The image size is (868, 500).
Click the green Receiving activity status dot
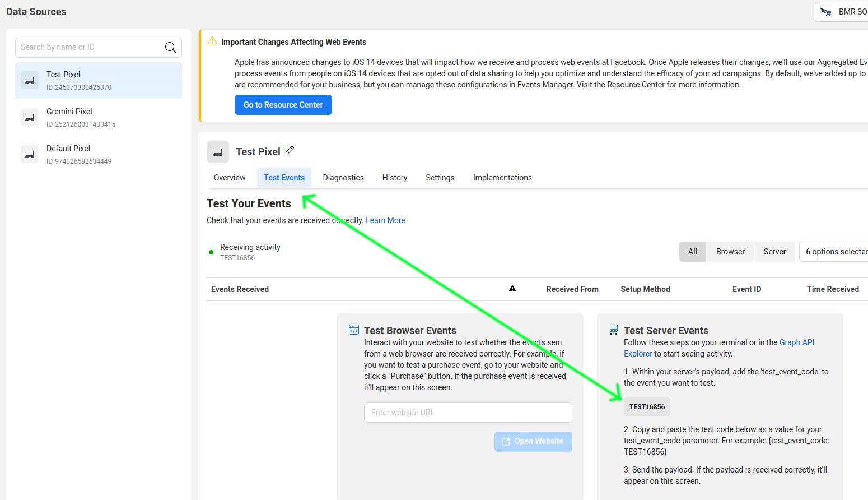click(x=211, y=252)
